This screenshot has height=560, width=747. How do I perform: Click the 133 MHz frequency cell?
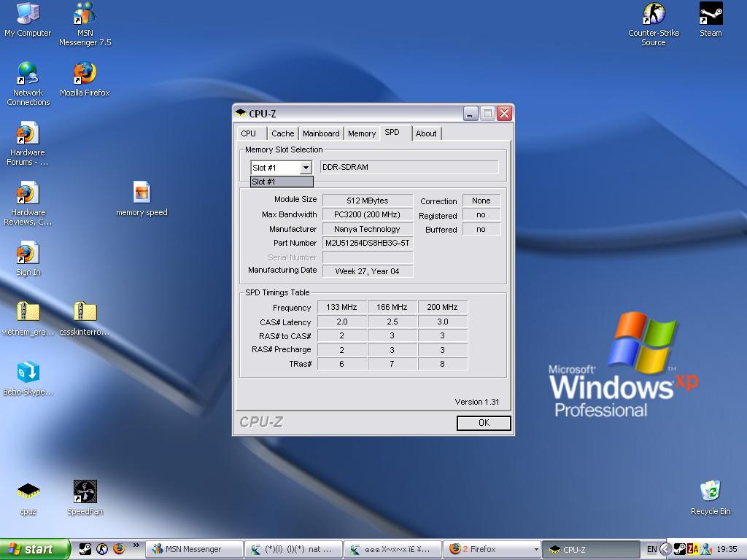click(341, 307)
